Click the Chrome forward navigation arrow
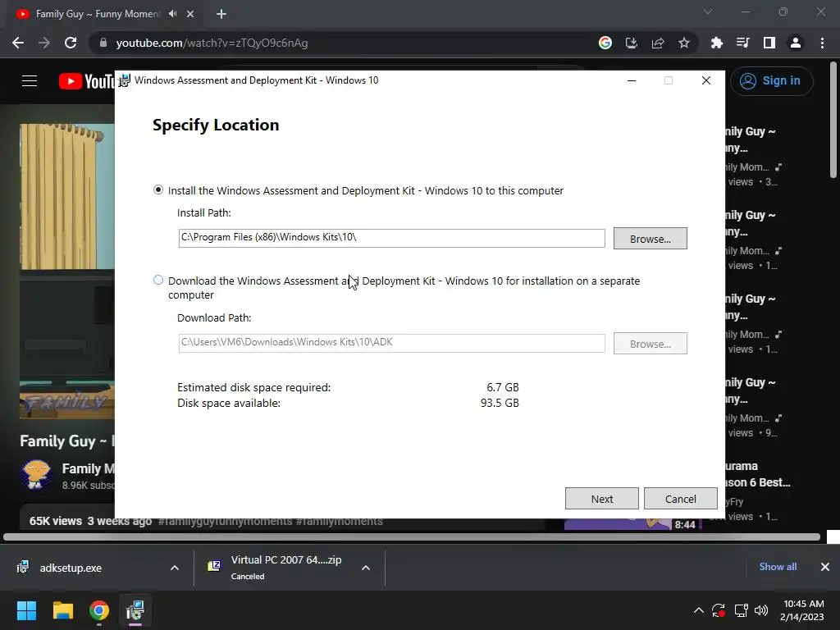 click(44, 43)
